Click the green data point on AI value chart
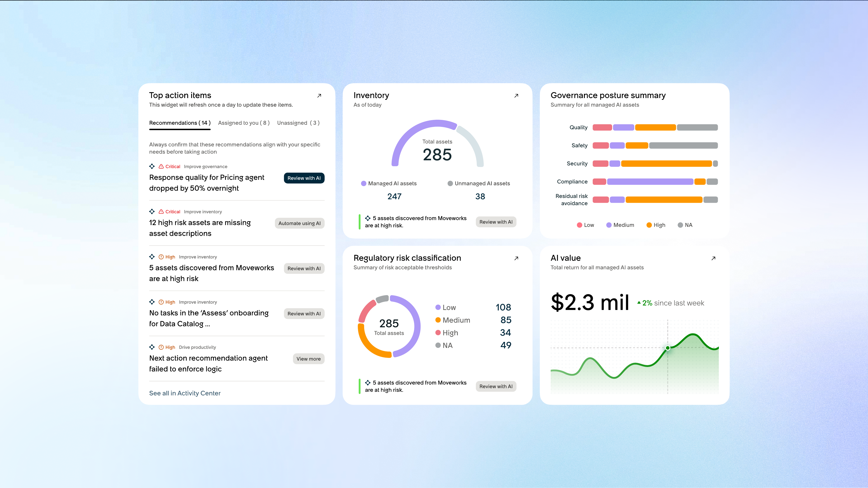This screenshot has height=488, width=868. (667, 348)
